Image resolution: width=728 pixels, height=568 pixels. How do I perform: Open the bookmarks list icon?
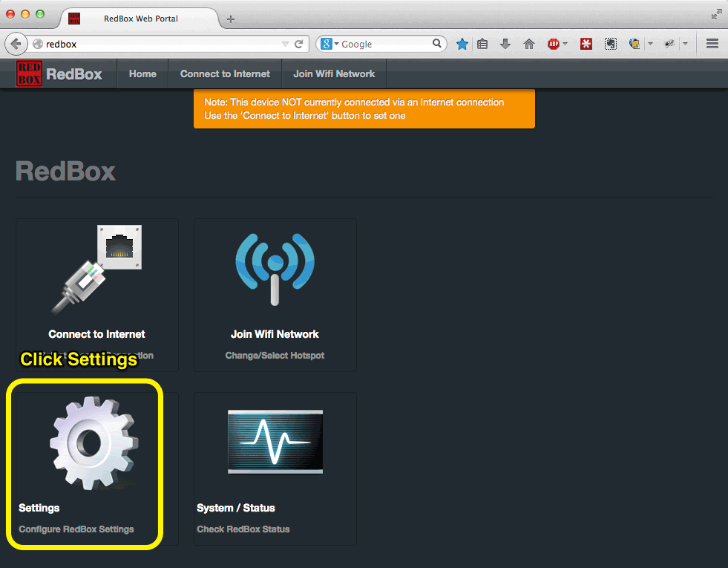[x=482, y=44]
